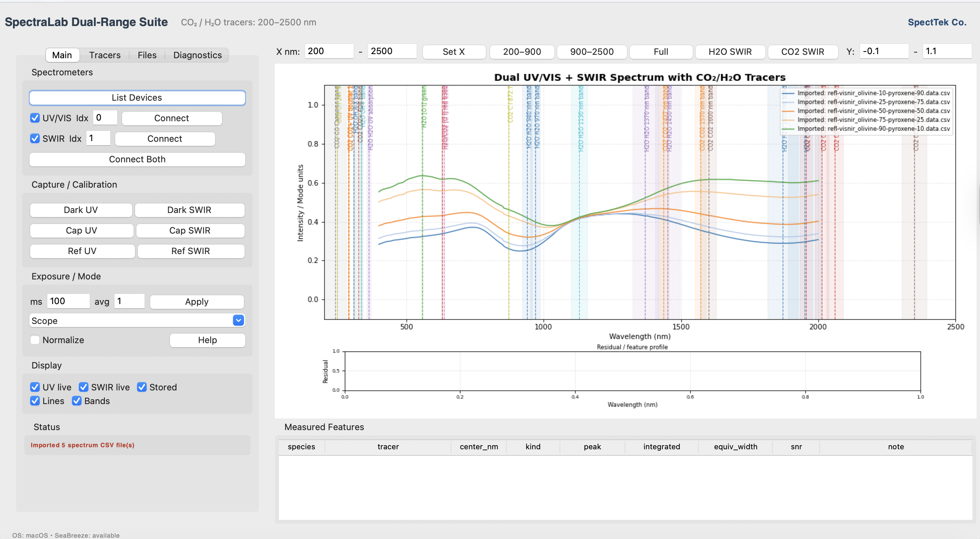
Task: Open the Help button
Action: 207,340
